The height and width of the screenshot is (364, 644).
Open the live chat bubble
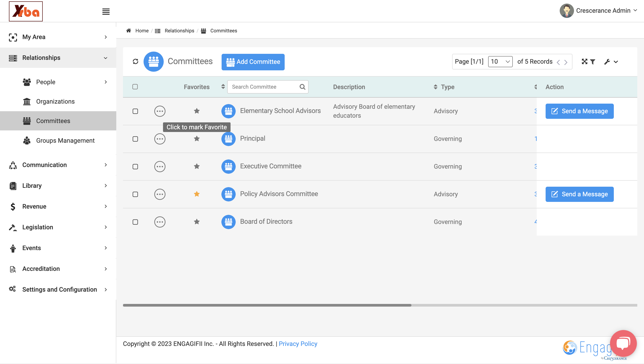623,343
